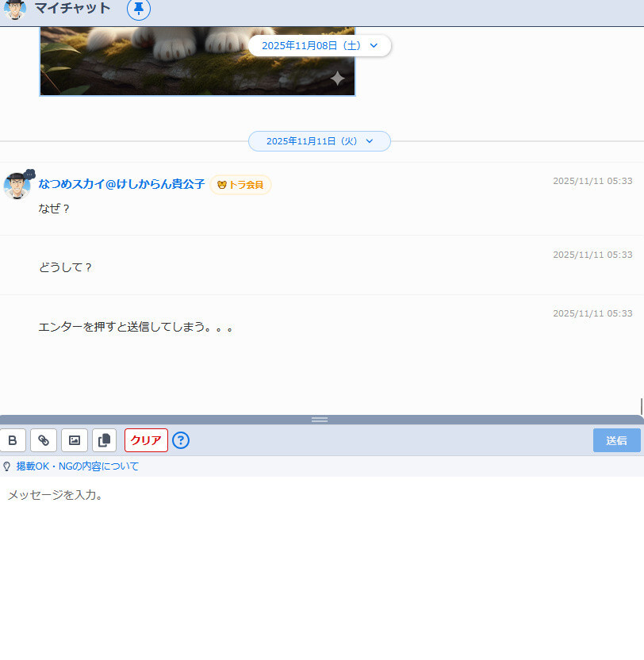Click the トラ会員 membership badge
This screenshot has width=644, height=660.
pos(240,184)
